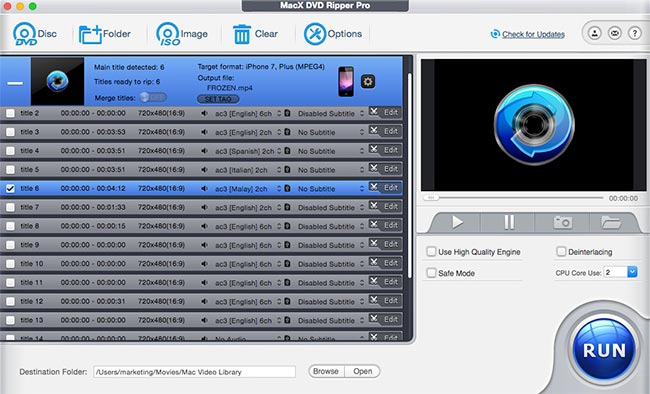Select title 13 row label
This screenshot has width=650, height=394.
click(32, 320)
